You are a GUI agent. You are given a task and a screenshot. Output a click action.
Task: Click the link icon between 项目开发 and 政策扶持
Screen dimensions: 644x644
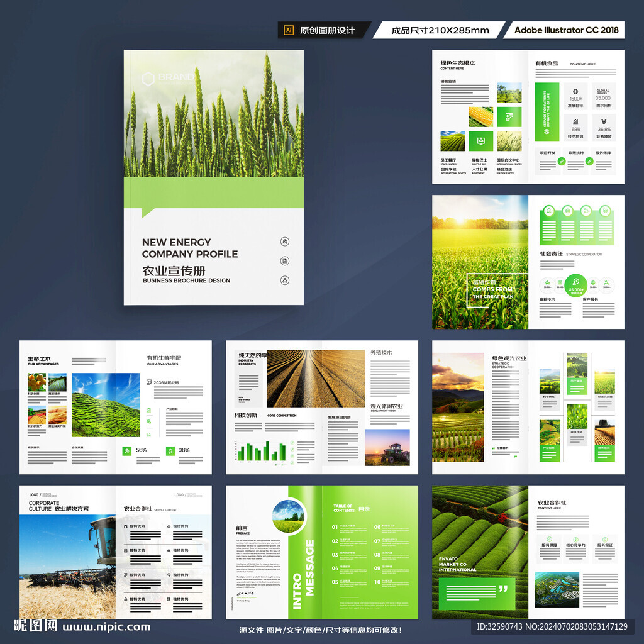click(561, 162)
